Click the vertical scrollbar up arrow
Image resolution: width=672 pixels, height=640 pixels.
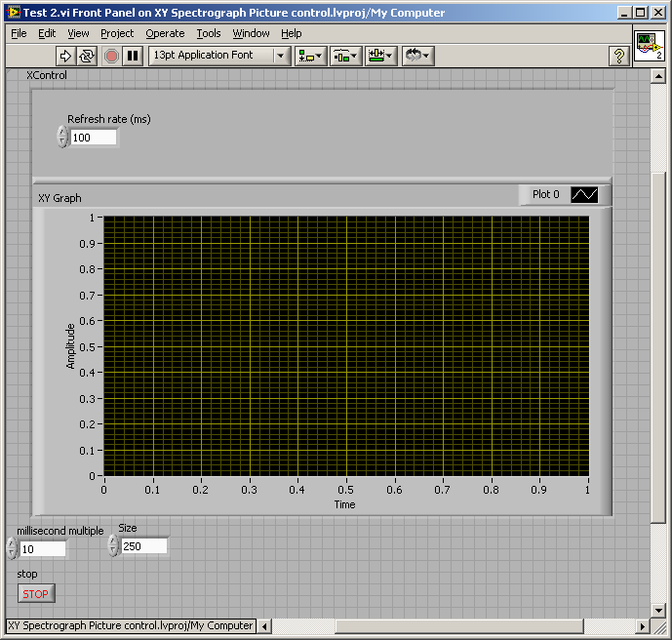[657, 76]
